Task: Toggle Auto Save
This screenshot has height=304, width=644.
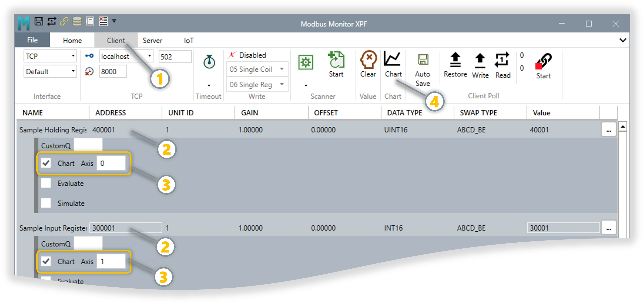Action: point(422,70)
